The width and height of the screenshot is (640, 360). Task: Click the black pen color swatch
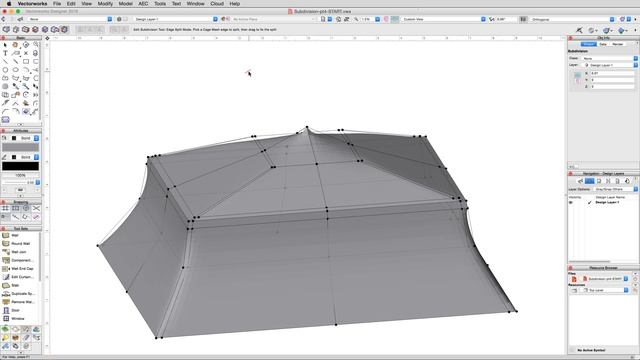coord(20,166)
